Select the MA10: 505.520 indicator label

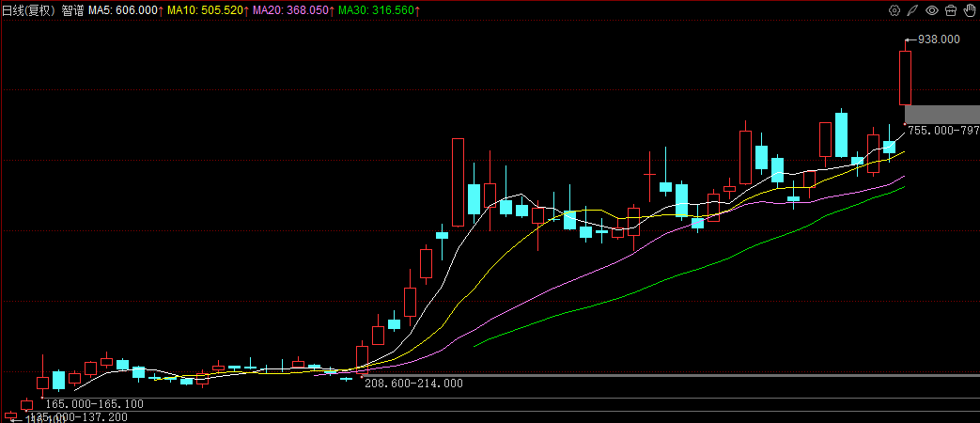(208, 10)
